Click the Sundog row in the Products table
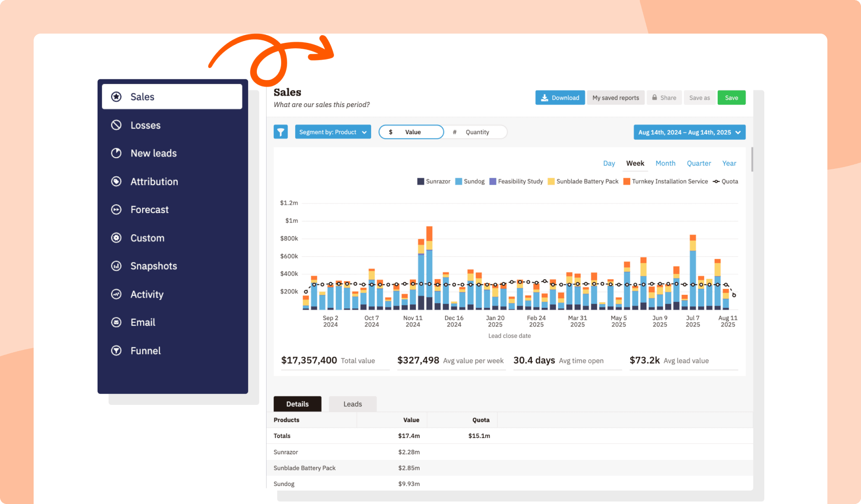This screenshot has height=504, width=861. (284, 483)
